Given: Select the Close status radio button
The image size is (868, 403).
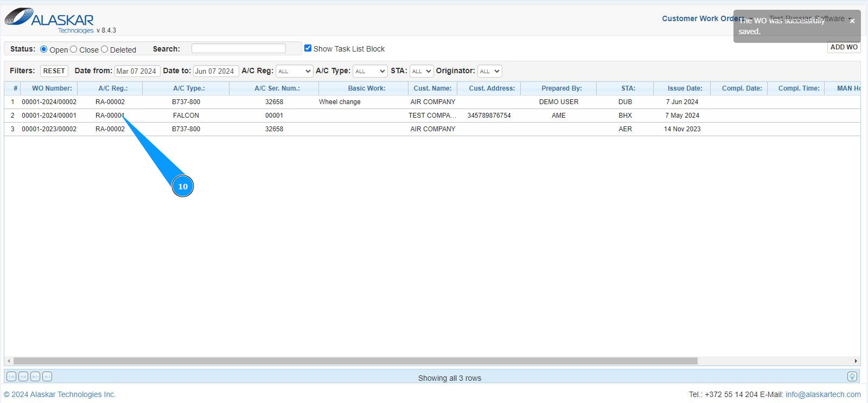Looking at the screenshot, I should pos(74,49).
